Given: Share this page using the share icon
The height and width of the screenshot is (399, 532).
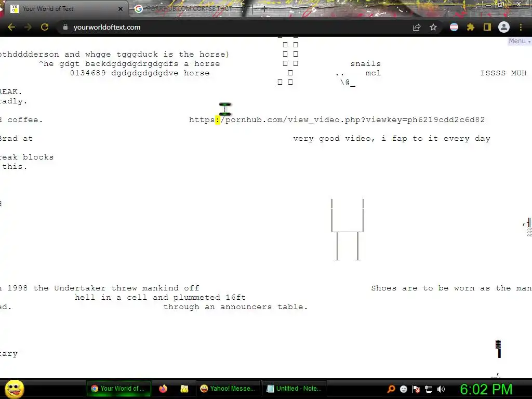Looking at the screenshot, I should point(417,27).
